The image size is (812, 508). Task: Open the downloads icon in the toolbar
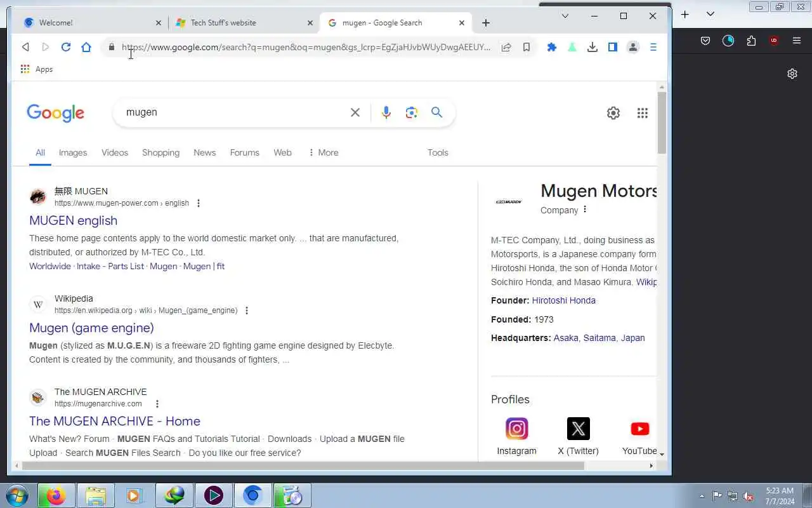(593, 47)
